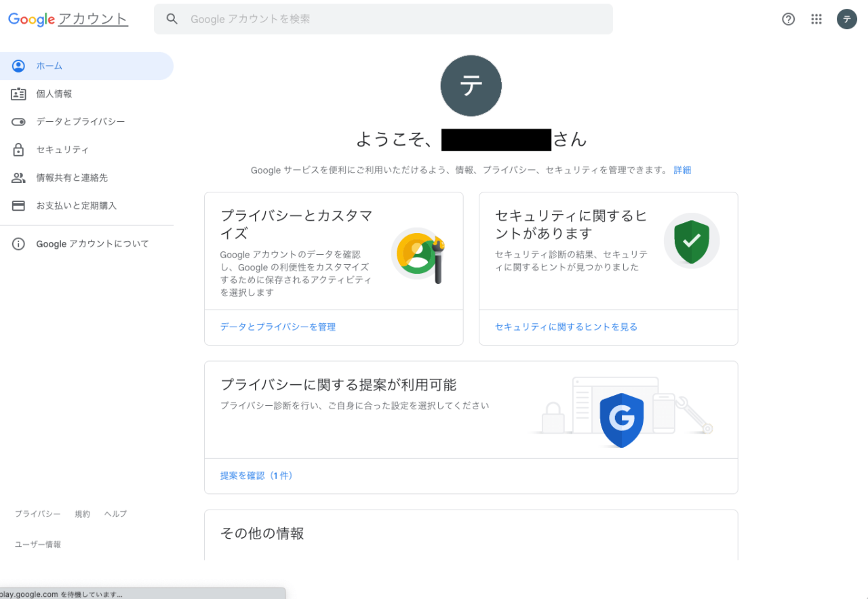This screenshot has height=599, width=868.
Task: Click the blue Google privacy shield illustration
Action: [x=621, y=420]
